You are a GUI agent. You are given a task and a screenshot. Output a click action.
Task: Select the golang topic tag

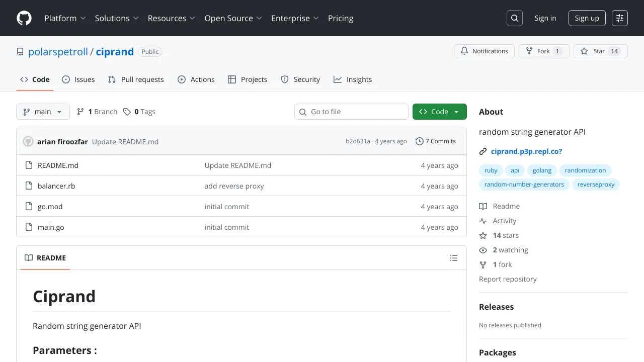pyautogui.click(x=542, y=170)
